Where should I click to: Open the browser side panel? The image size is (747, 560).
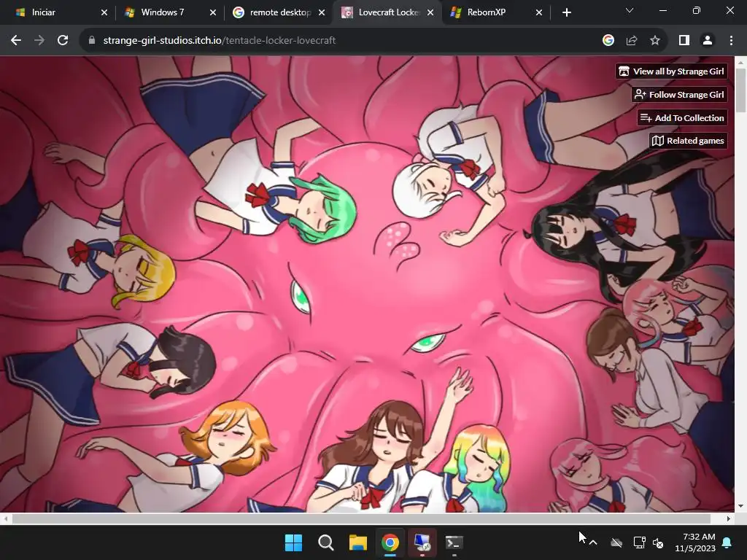pyautogui.click(x=684, y=41)
